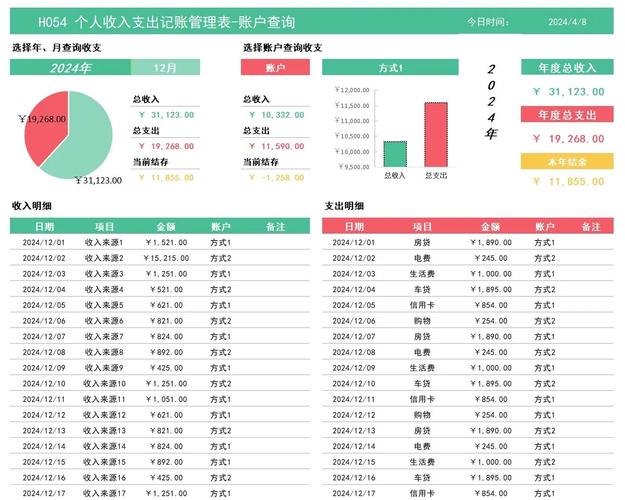The width and height of the screenshot is (625, 500).
Task: Click the expense table 日期 column header
Action: (x=354, y=226)
